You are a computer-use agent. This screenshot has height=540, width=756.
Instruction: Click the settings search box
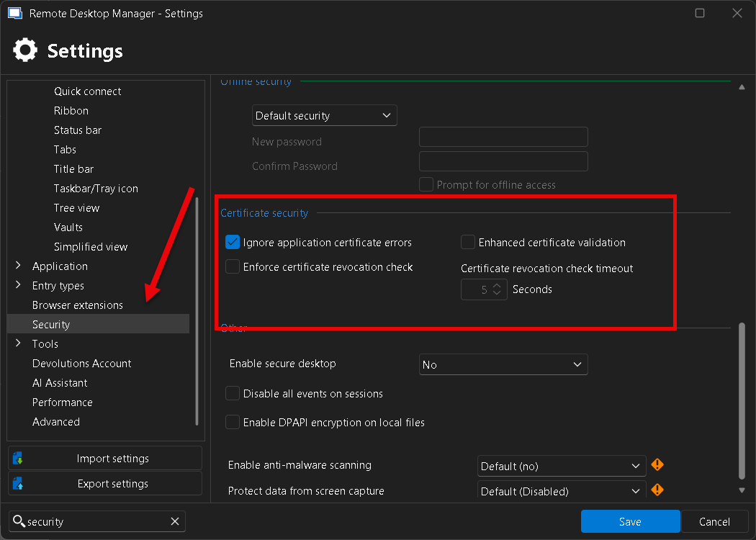pyautogui.click(x=97, y=521)
